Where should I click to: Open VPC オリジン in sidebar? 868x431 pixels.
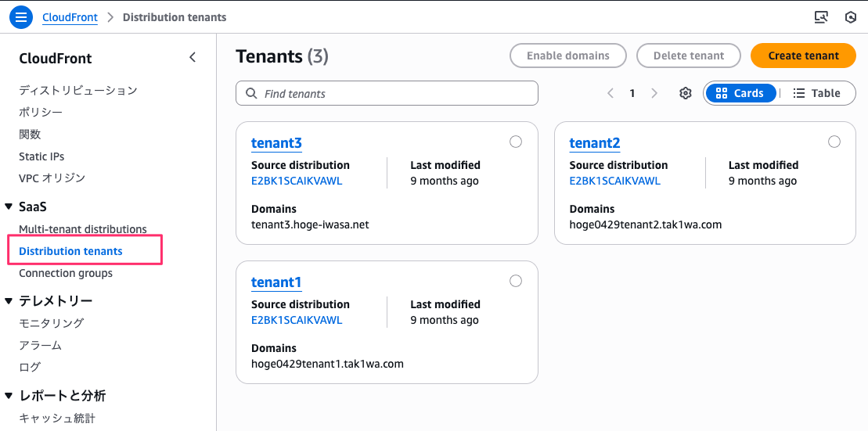coord(52,178)
